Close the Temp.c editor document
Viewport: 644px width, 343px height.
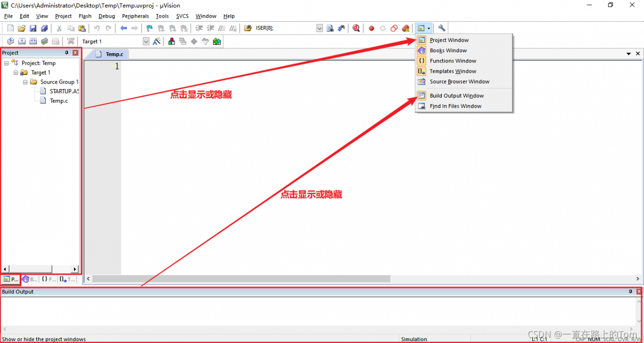click(x=638, y=53)
